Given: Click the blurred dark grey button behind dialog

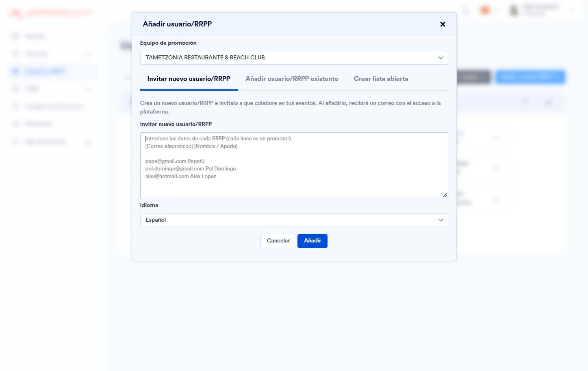Looking at the screenshot, I should tap(474, 77).
